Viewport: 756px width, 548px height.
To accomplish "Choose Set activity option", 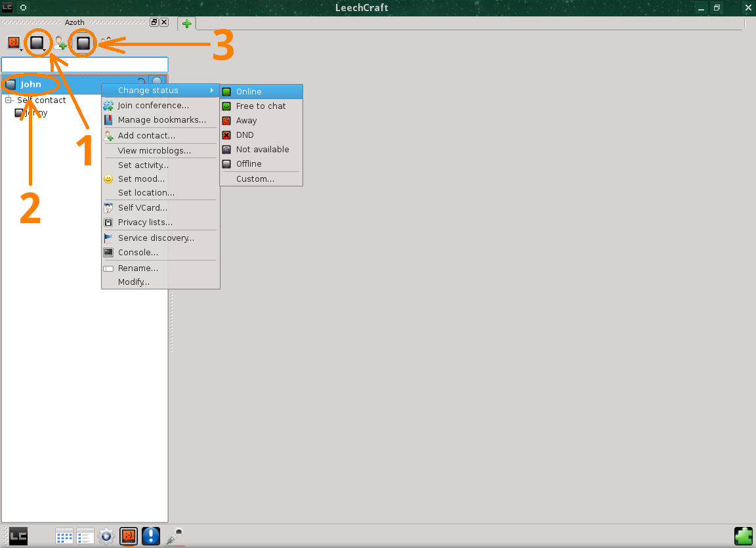I will [161, 165].
